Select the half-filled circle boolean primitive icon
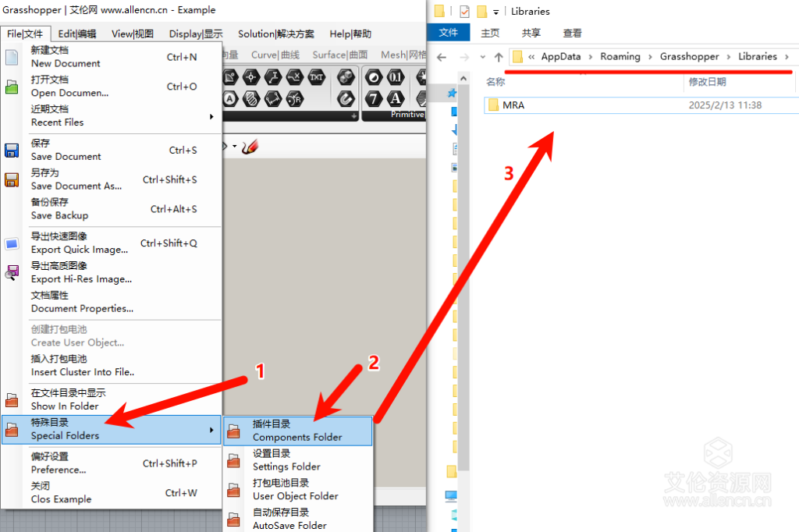 [x=374, y=77]
